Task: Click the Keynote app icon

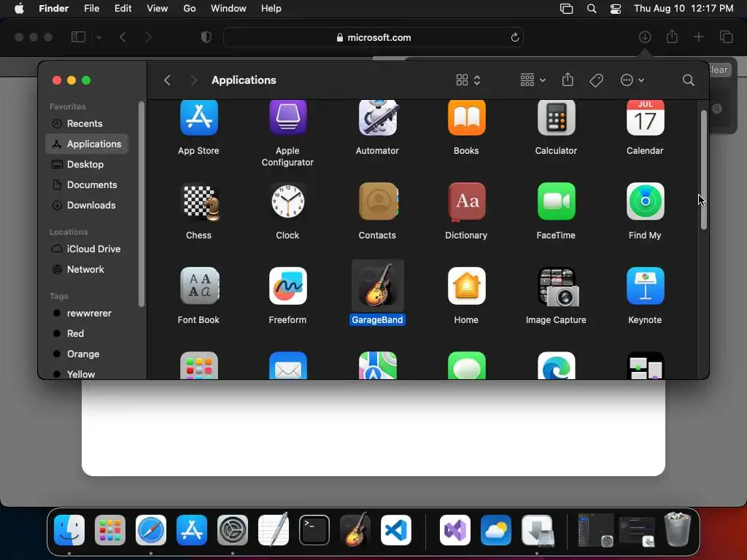Action: point(645,286)
